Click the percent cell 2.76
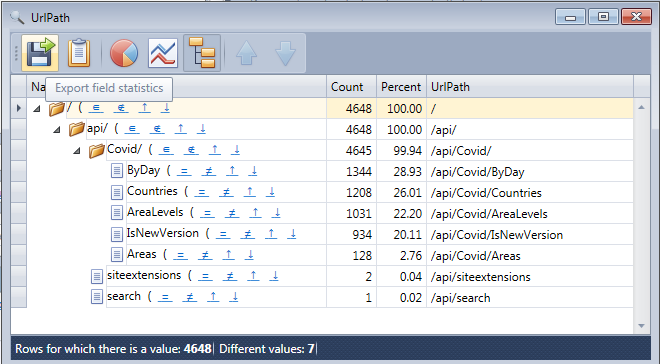The width and height of the screenshot is (660, 364). [x=402, y=256]
